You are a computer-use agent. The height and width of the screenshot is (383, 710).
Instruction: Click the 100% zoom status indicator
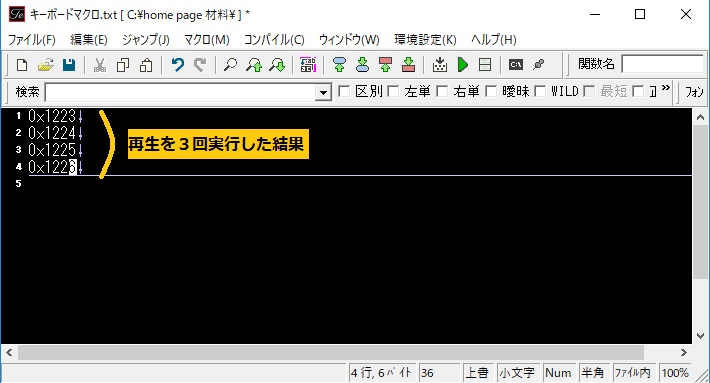675,373
